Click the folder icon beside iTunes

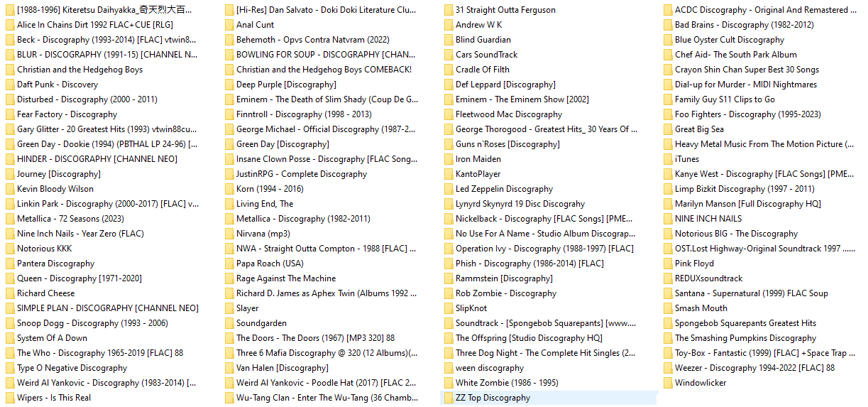(x=667, y=159)
